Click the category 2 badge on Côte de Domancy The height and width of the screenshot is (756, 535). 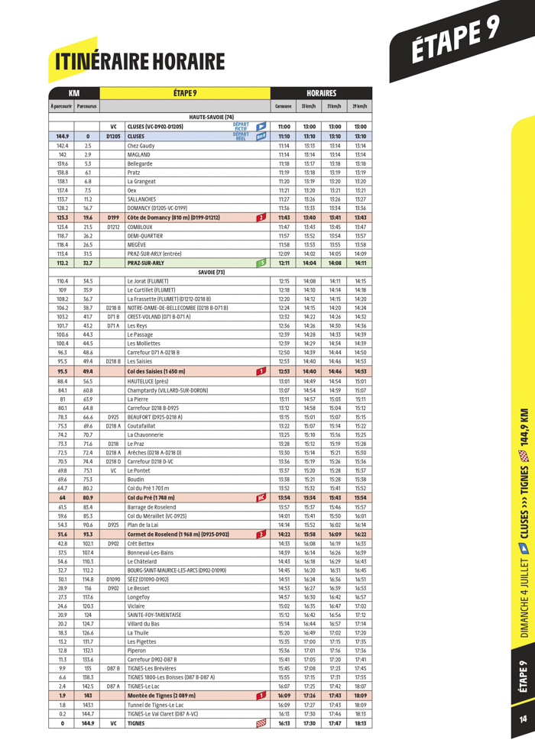pos(260,218)
